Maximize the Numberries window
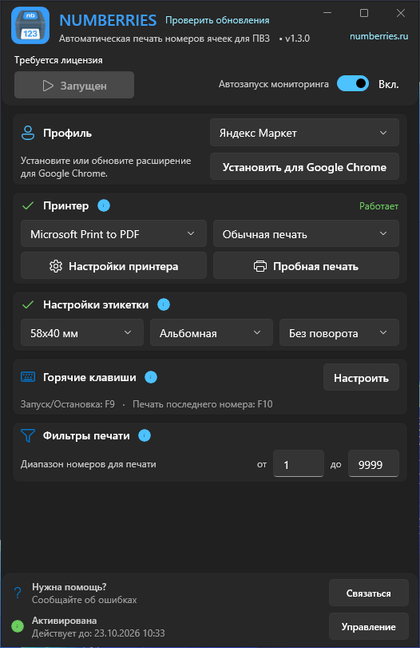Image resolution: width=420 pixels, height=648 pixels. pyautogui.click(x=364, y=13)
